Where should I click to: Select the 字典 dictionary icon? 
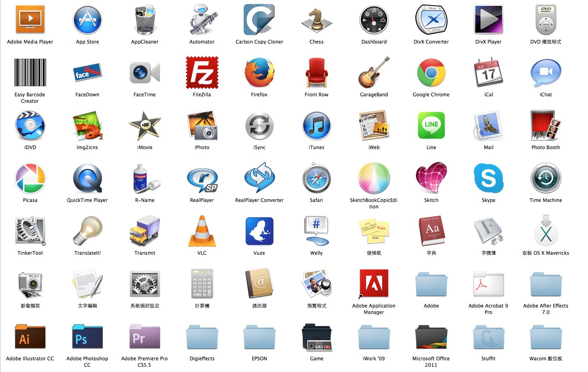431,231
